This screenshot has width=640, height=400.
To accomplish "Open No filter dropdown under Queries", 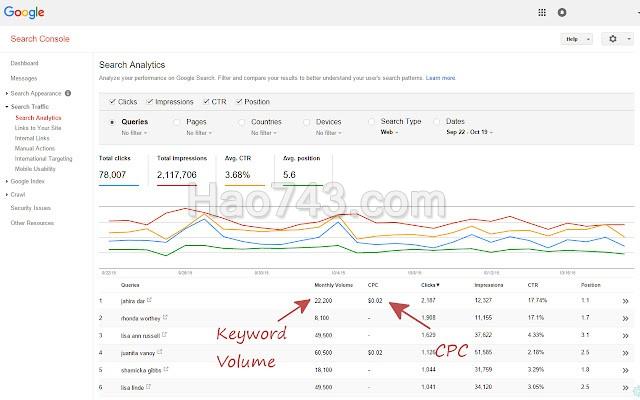I will pyautogui.click(x=134, y=133).
